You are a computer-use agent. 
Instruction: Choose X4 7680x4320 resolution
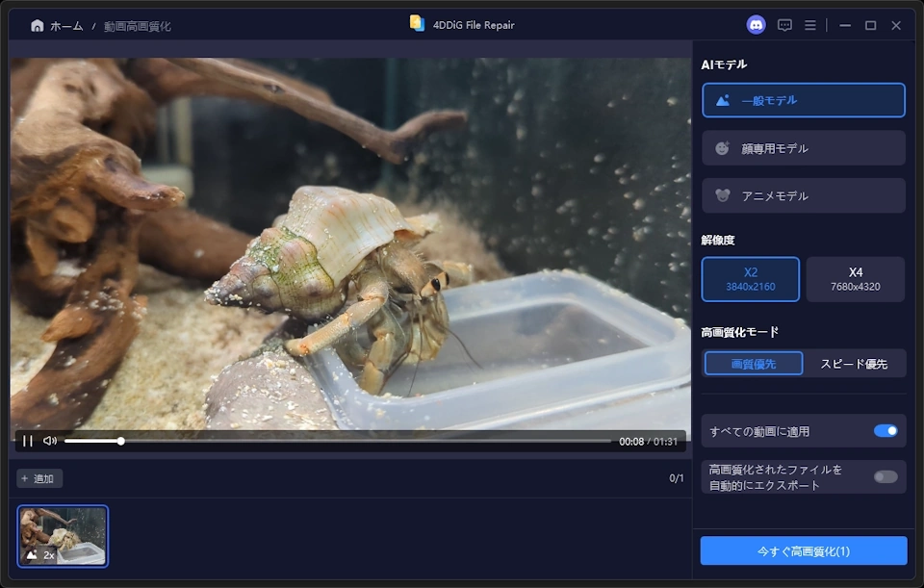tap(855, 279)
